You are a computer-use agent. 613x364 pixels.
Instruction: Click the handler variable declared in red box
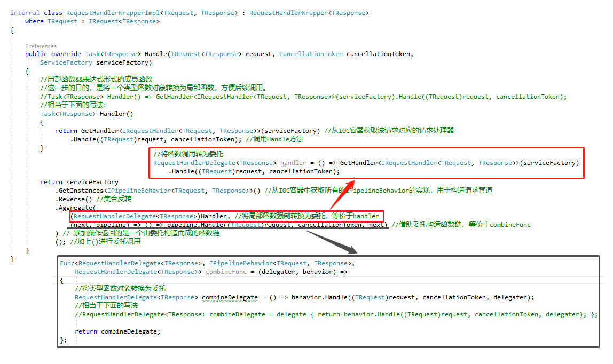tap(293, 163)
